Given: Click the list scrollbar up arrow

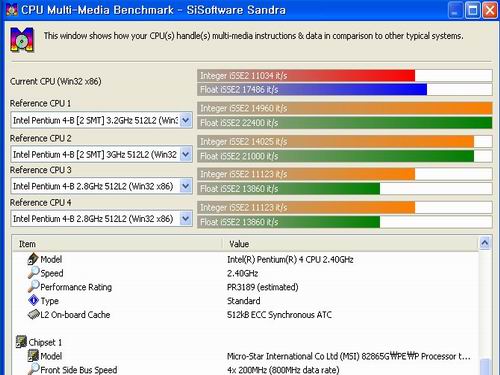Looking at the screenshot, I should 485,243.
